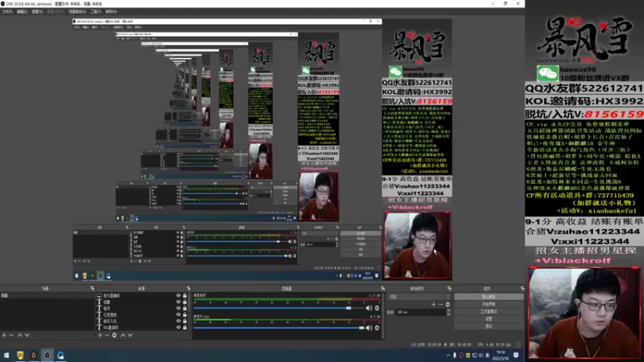Remove the selected scene with minus icon
The image size is (644, 362).
pyautogui.click(x=11, y=335)
